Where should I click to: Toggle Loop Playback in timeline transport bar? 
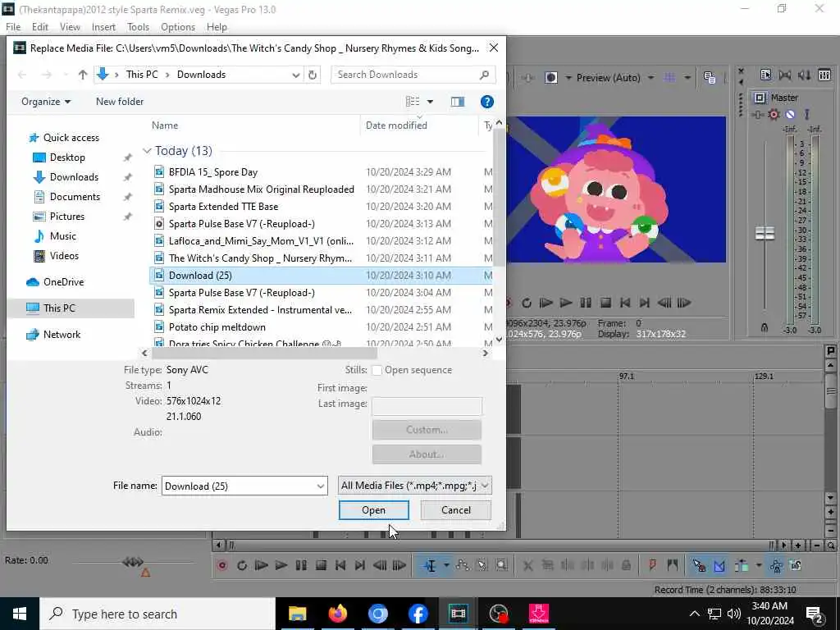pyautogui.click(x=242, y=565)
